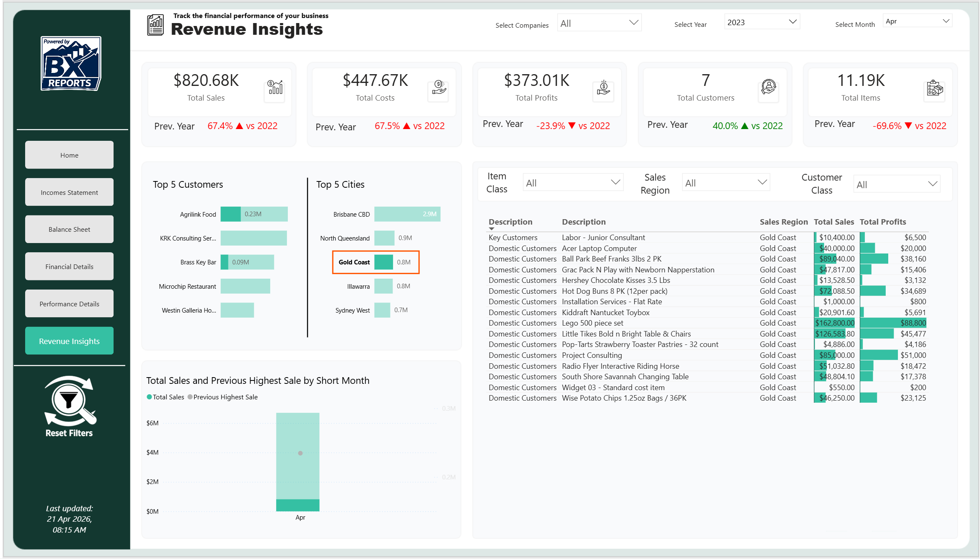Viewport: 980px width, 559px height.
Task: Click the Reset Filters label
Action: click(69, 433)
